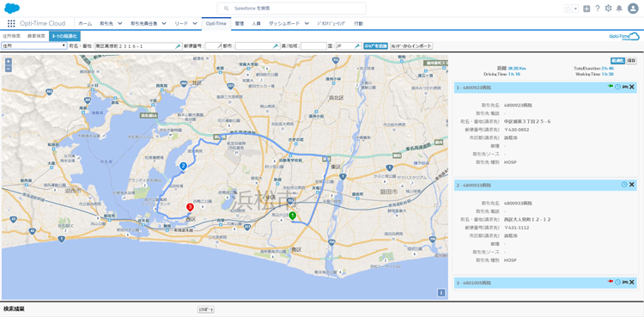The width and height of the screenshot is (644, 317).
Task: Open the global actions plus icon
Action: 586,9
